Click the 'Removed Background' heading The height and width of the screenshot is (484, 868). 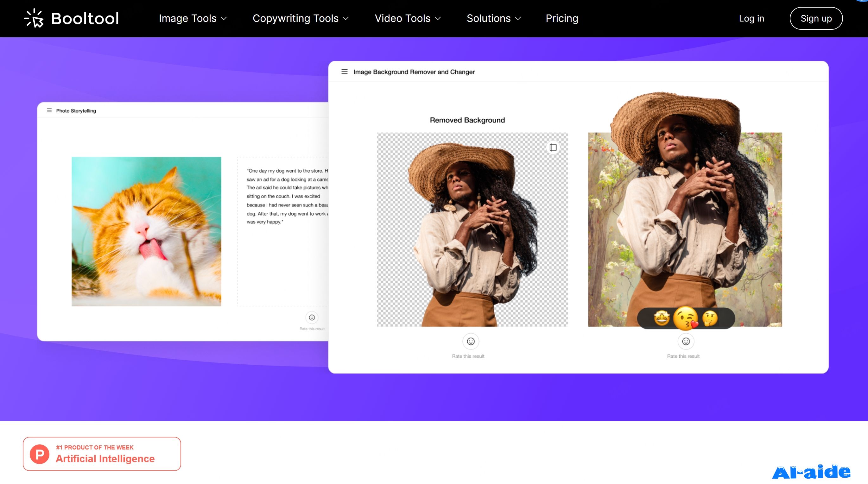coord(467,120)
